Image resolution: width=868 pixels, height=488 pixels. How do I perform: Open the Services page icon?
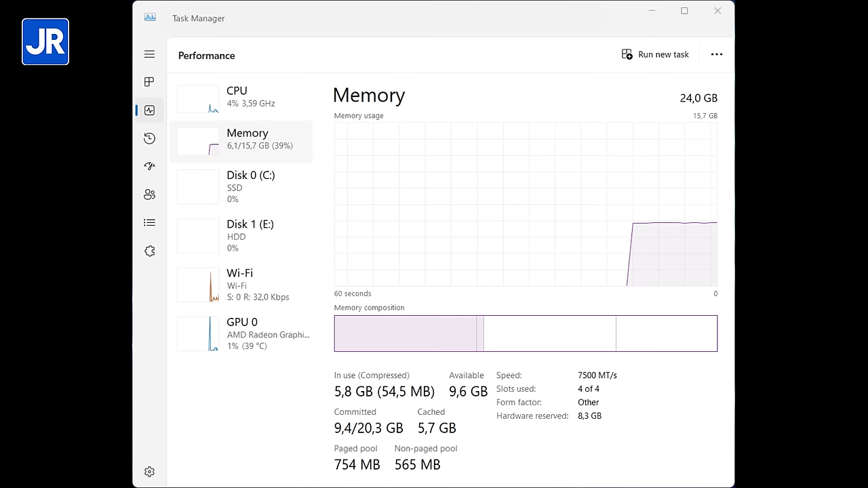[x=149, y=251]
